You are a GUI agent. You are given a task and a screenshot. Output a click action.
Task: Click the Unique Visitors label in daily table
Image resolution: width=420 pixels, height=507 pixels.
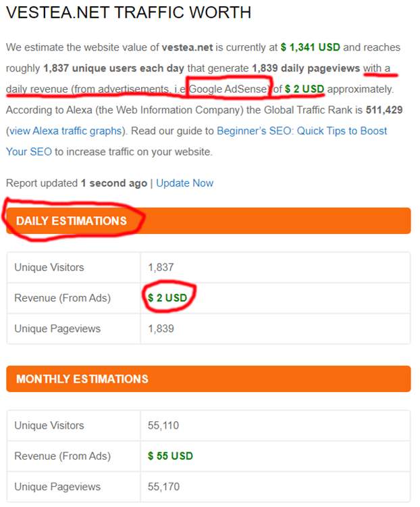click(49, 268)
